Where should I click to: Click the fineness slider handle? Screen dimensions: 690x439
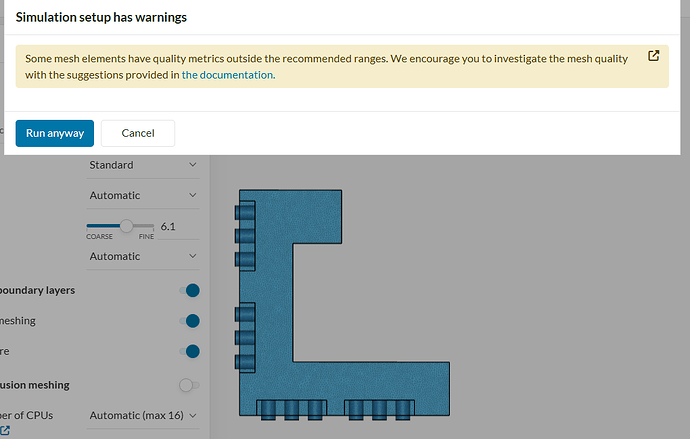126,226
